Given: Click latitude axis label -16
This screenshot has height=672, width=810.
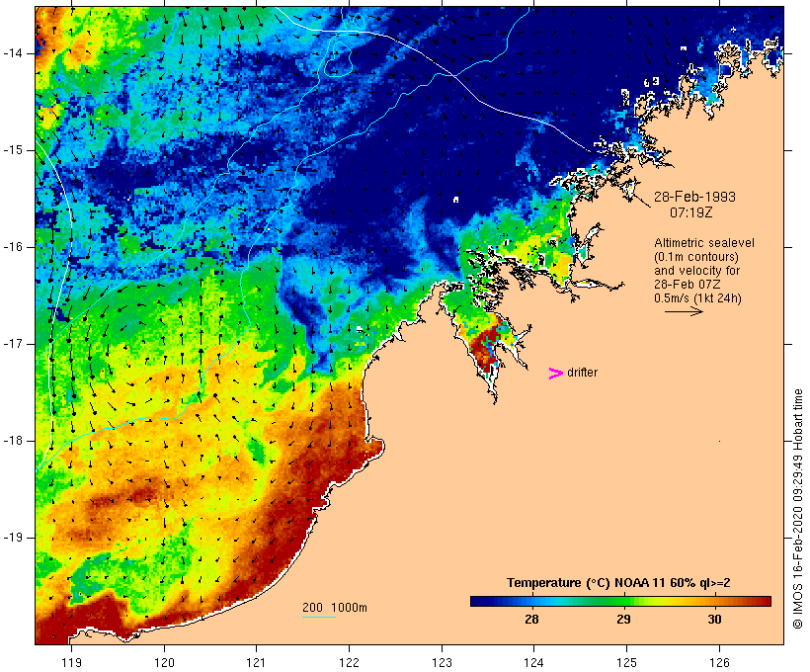Looking at the screenshot, I should [13, 247].
